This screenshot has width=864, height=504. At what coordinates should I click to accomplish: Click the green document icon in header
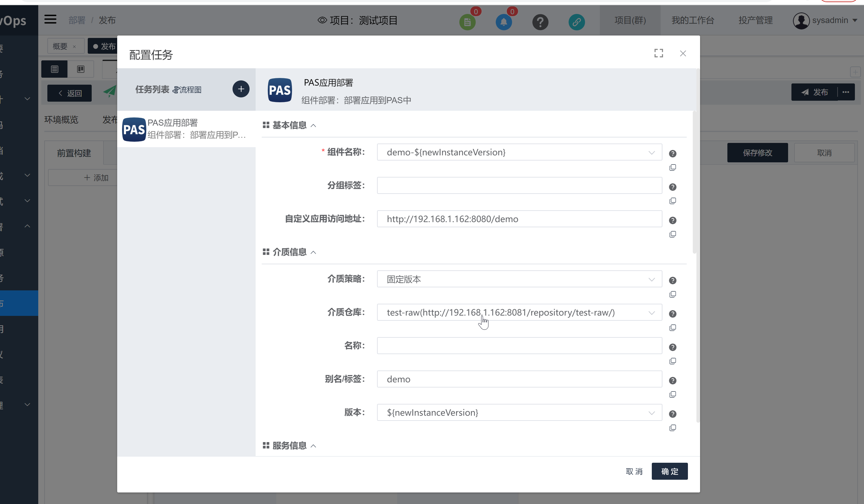click(467, 22)
